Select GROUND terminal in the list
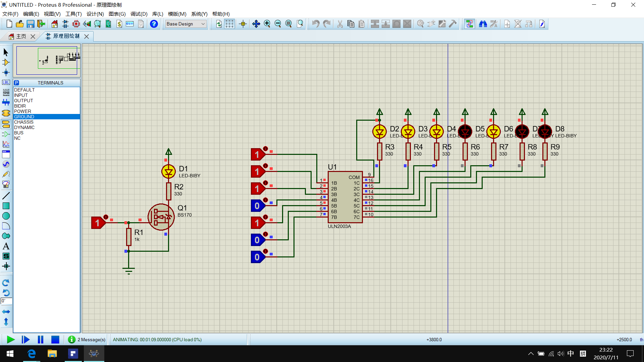The image size is (644, 362). point(47,117)
